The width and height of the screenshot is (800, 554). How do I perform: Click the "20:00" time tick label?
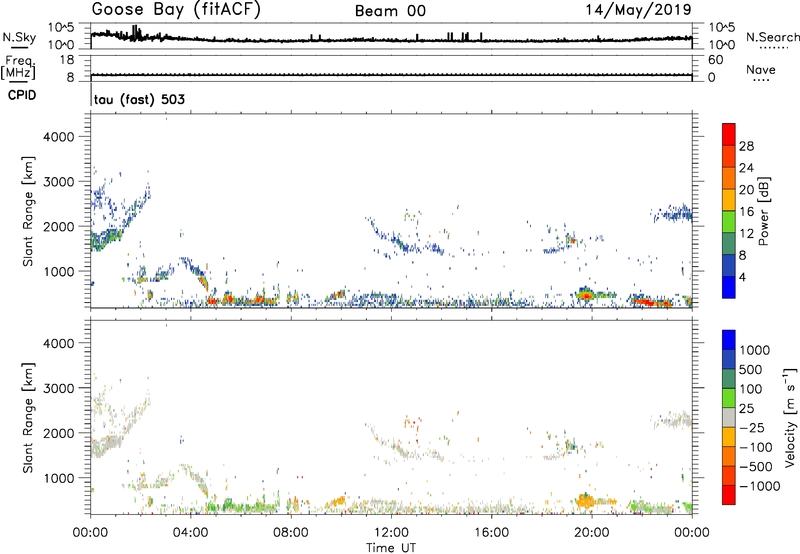(x=591, y=533)
